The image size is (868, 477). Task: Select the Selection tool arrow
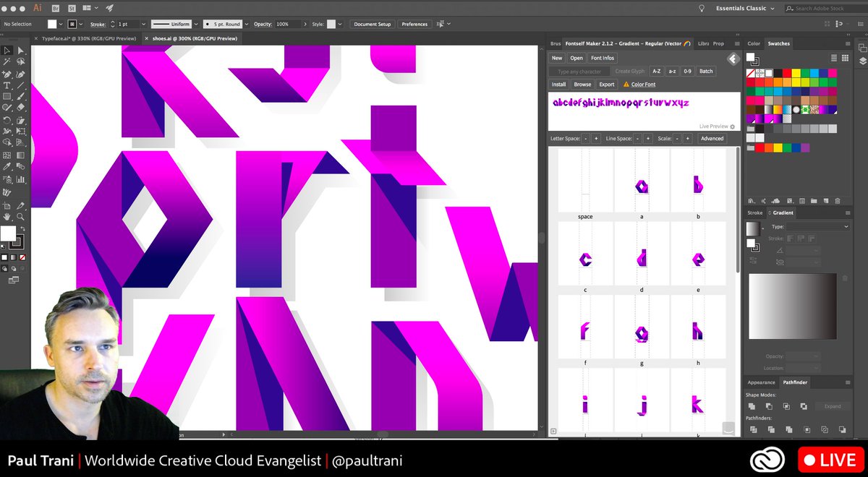(x=7, y=51)
